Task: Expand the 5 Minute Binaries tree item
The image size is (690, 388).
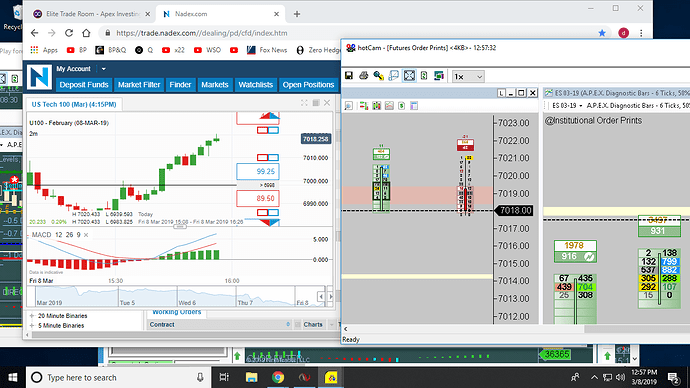Action: (x=32, y=326)
